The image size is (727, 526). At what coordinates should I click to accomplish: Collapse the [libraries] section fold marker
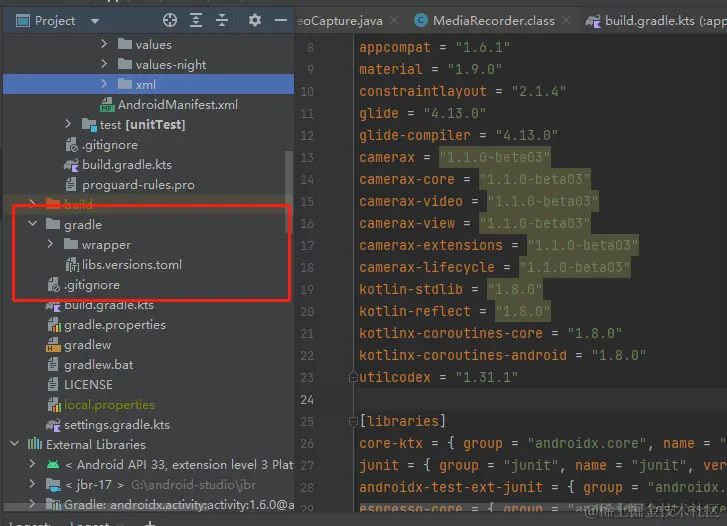point(353,421)
